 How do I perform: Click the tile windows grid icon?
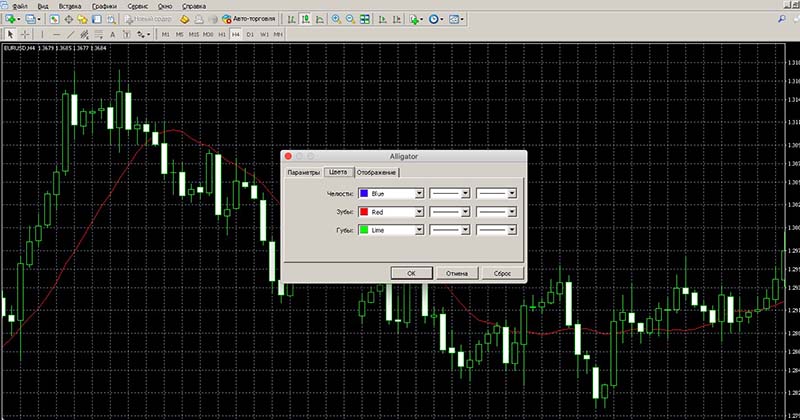(x=366, y=19)
